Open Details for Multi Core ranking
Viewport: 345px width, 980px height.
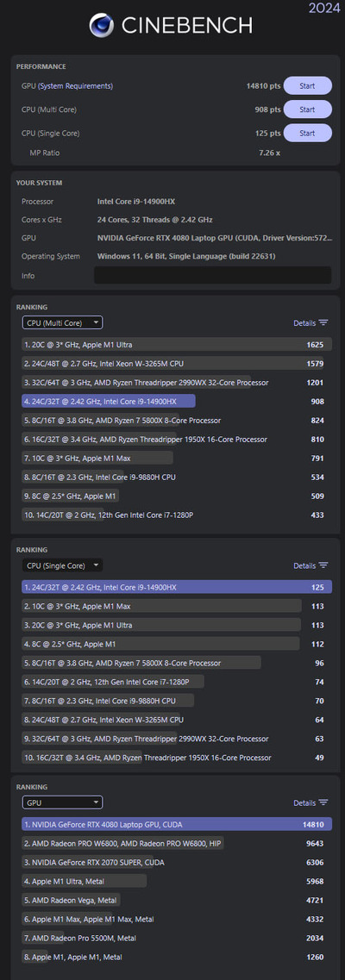(304, 323)
